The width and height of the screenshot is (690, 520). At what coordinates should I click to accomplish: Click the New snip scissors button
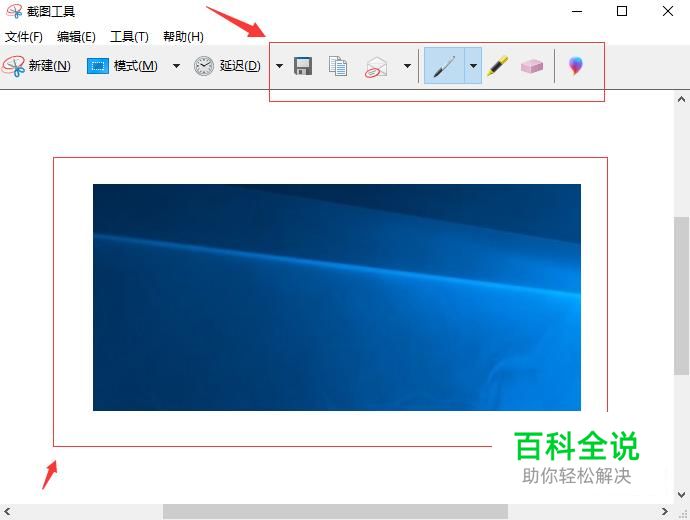point(36,66)
